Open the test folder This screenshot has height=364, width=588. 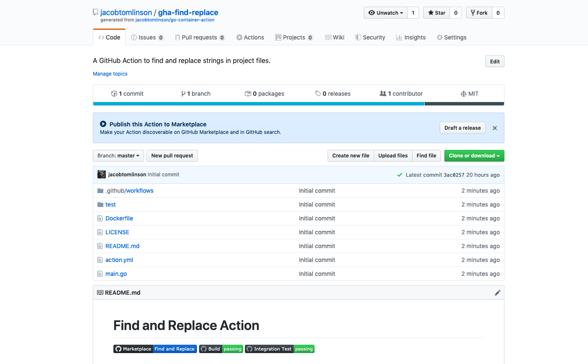tap(110, 204)
